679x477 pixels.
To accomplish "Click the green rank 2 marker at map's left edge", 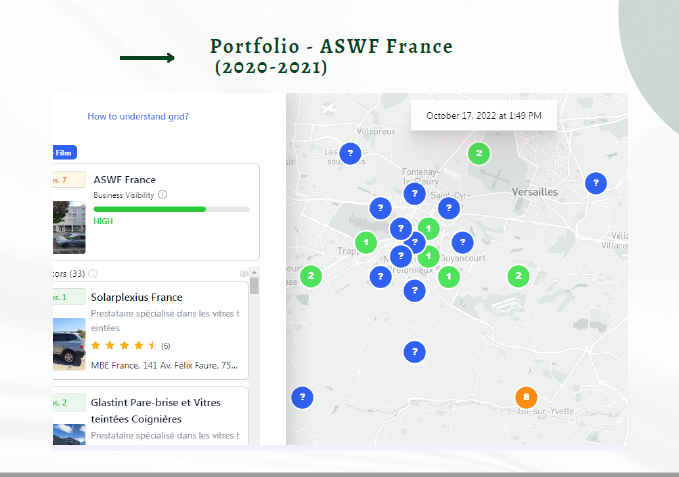I will coord(311,276).
